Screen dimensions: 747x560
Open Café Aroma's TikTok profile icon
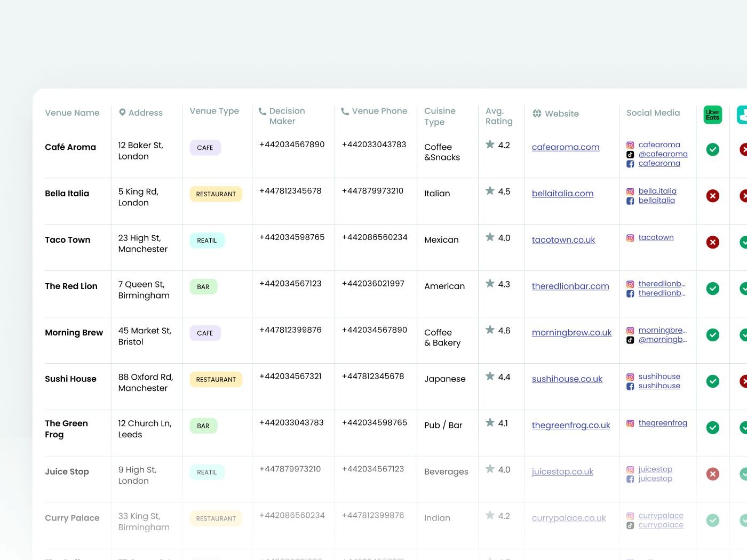[630, 154]
